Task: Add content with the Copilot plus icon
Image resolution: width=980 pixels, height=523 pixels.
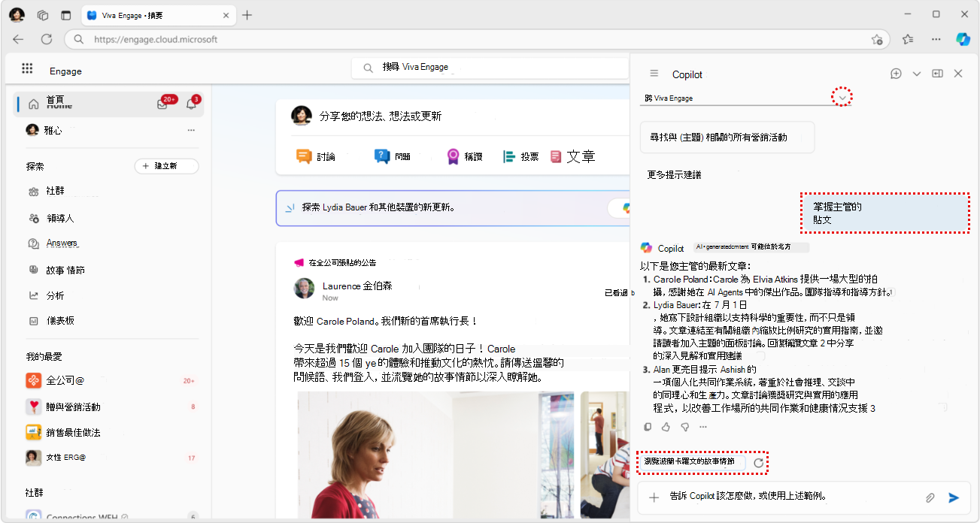Action: pyautogui.click(x=654, y=497)
